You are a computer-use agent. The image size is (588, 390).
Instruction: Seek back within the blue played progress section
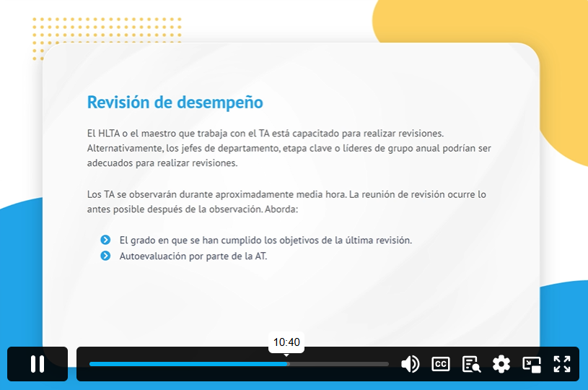click(180, 364)
